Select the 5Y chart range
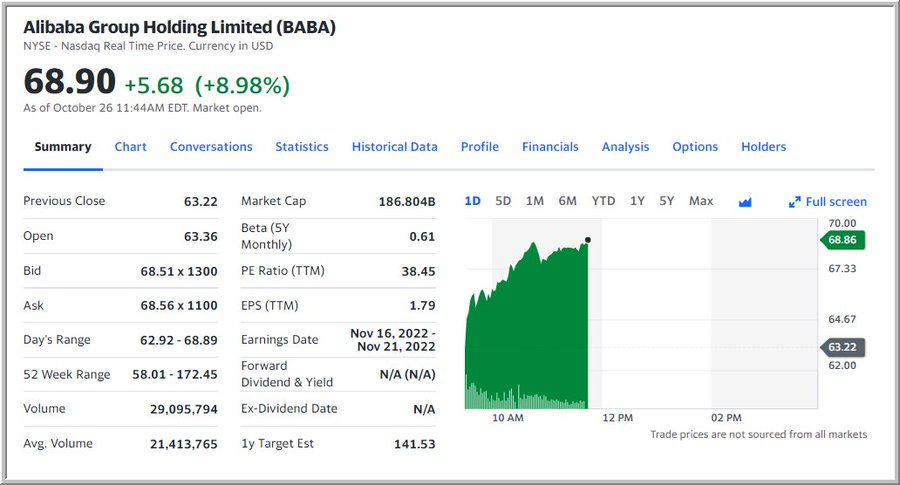The height and width of the screenshot is (485, 900). (666, 201)
